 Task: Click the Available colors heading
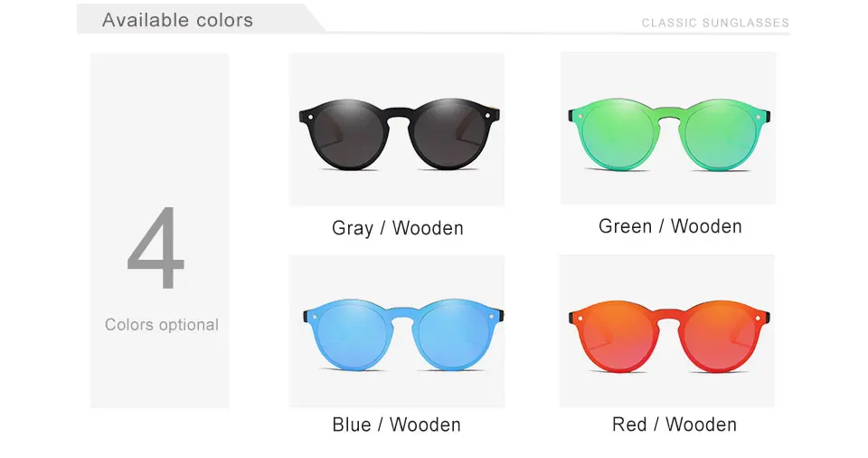click(178, 20)
